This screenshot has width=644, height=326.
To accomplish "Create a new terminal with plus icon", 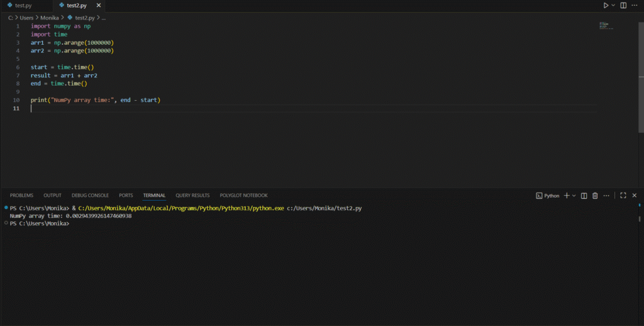I will (x=566, y=195).
